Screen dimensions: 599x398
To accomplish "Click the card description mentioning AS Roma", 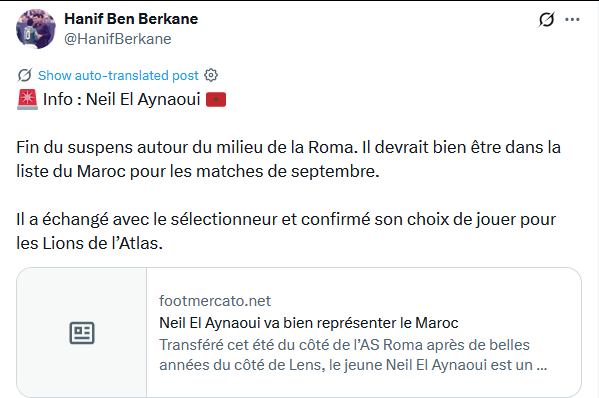I will (344, 345).
